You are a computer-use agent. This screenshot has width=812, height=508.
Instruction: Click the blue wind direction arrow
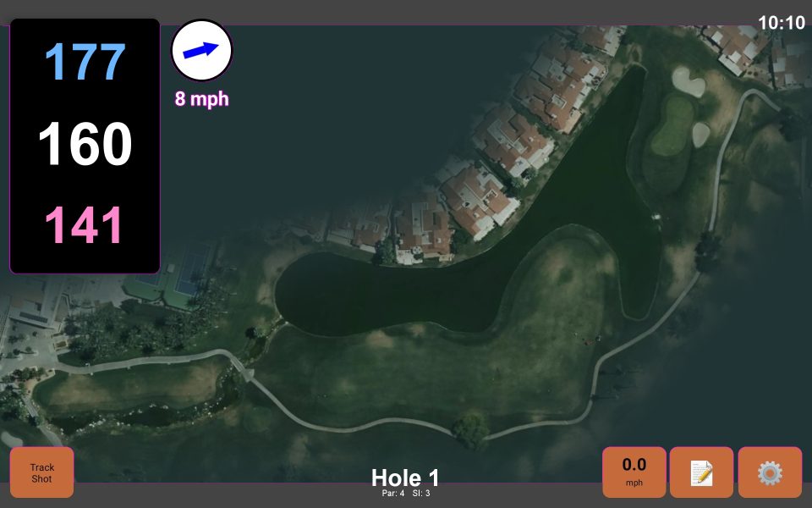(201, 50)
